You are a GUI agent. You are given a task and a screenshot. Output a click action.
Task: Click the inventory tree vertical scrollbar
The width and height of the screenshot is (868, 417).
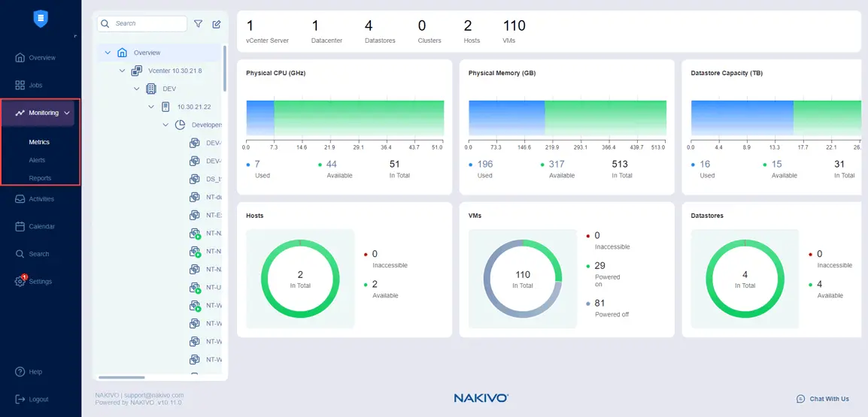coord(225,68)
